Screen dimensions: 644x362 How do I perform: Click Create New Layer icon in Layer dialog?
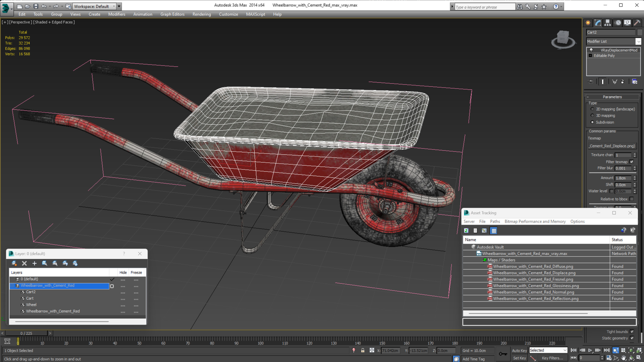[14, 263]
